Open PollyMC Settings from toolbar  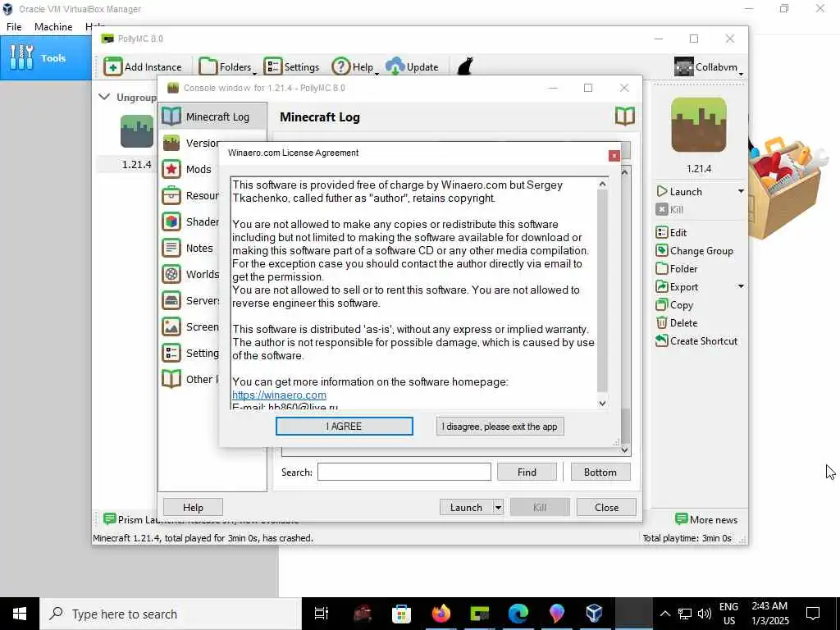coord(292,67)
